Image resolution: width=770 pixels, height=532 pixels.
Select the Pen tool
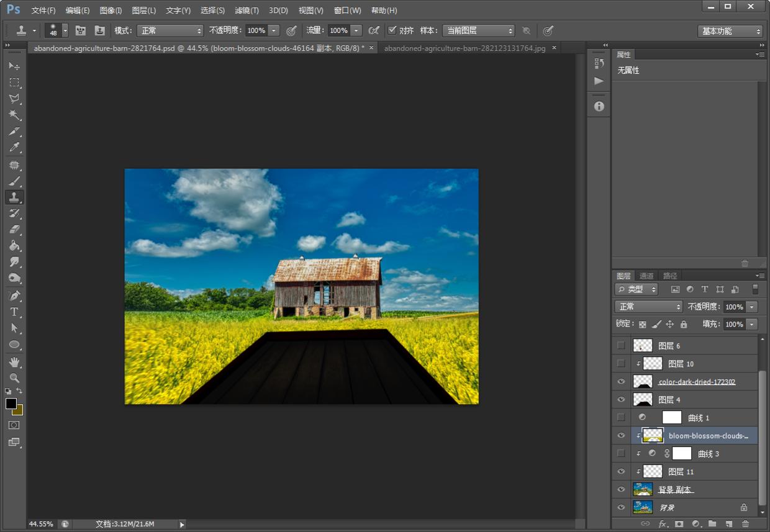(x=14, y=295)
